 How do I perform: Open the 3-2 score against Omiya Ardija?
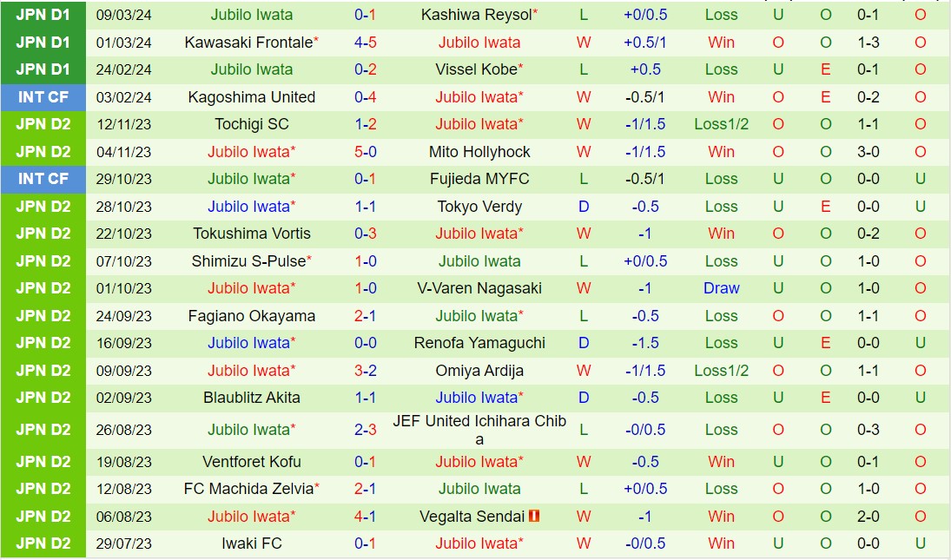365,371
